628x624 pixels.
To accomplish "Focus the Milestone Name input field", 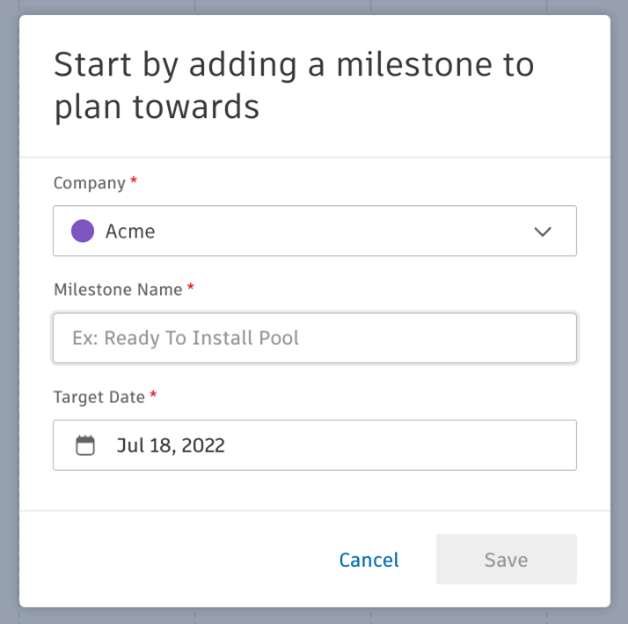I will 315,338.
